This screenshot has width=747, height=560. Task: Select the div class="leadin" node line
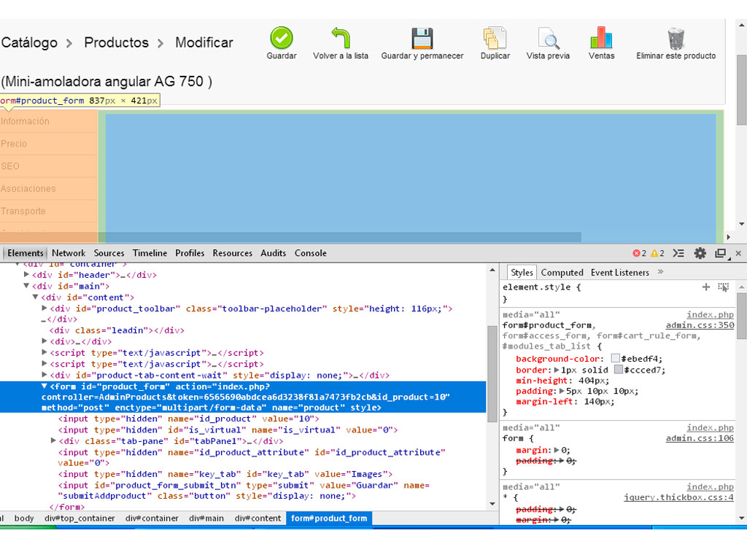pos(117,330)
